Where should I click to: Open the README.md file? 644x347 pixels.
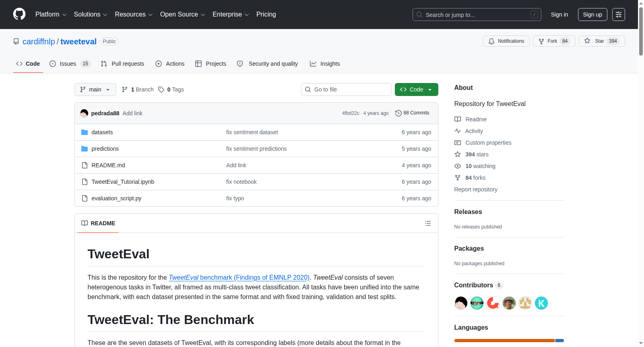point(108,165)
